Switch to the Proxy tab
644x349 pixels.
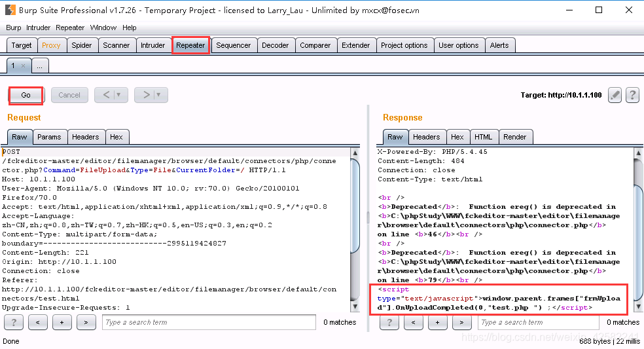51,45
